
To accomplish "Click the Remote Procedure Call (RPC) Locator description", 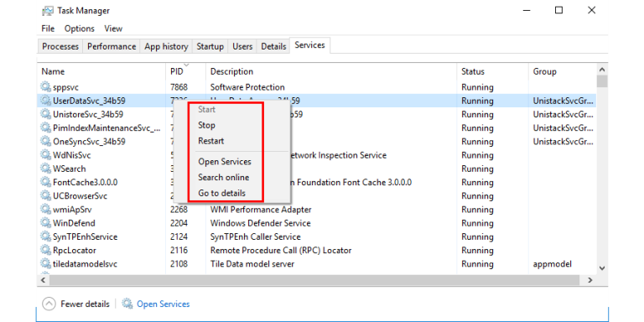I will click(x=281, y=250).
